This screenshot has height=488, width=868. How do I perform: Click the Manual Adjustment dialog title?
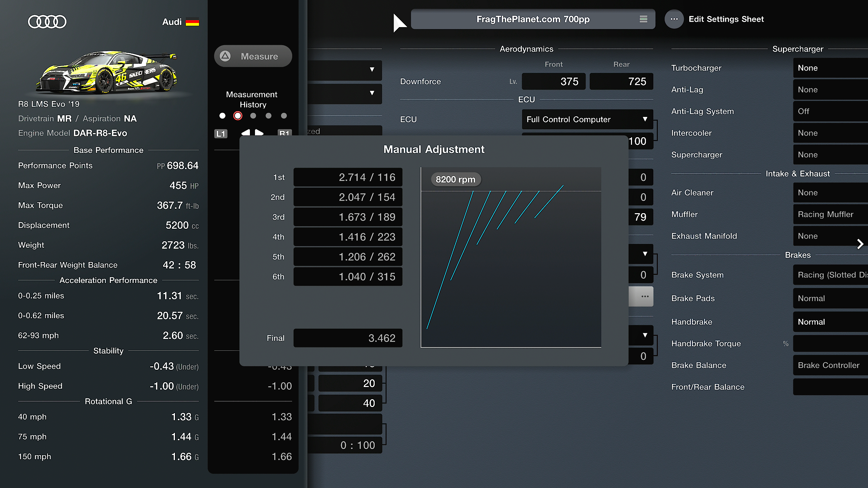coord(434,149)
